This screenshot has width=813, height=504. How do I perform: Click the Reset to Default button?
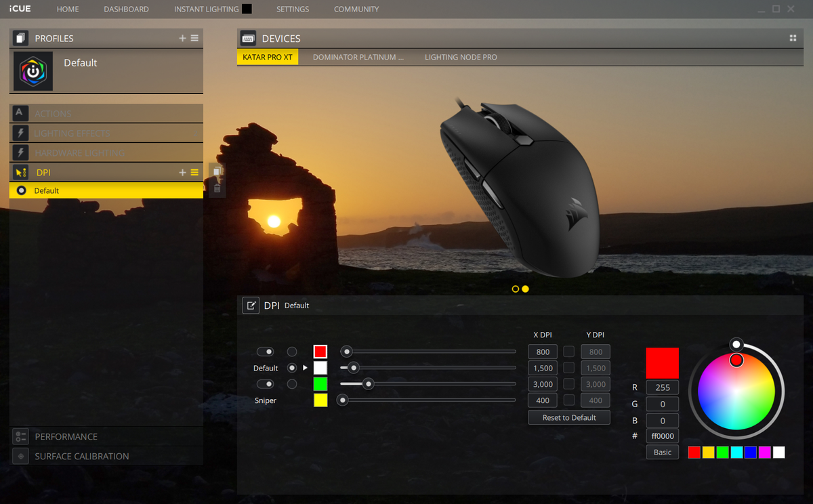[569, 417]
